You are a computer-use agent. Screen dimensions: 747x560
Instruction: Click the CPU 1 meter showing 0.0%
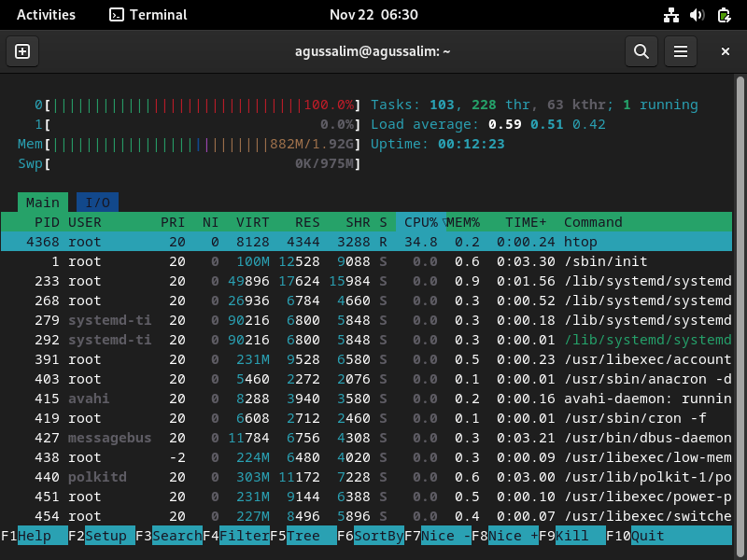click(197, 125)
